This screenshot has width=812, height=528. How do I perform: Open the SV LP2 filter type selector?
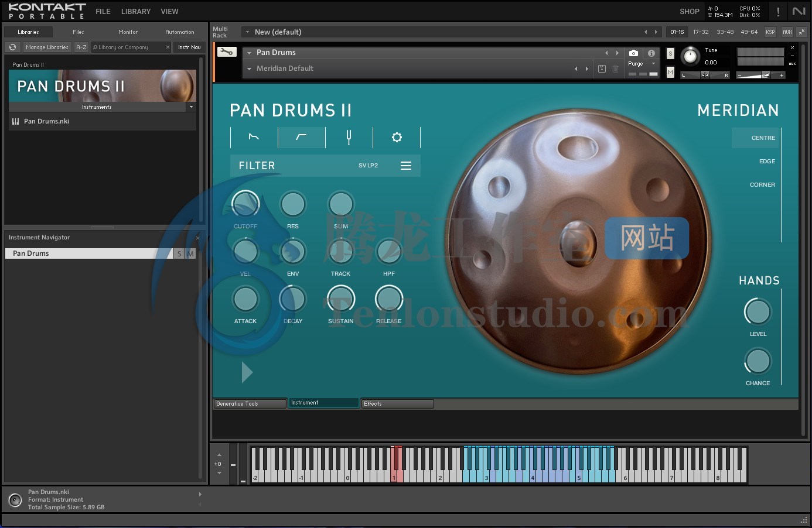point(368,166)
